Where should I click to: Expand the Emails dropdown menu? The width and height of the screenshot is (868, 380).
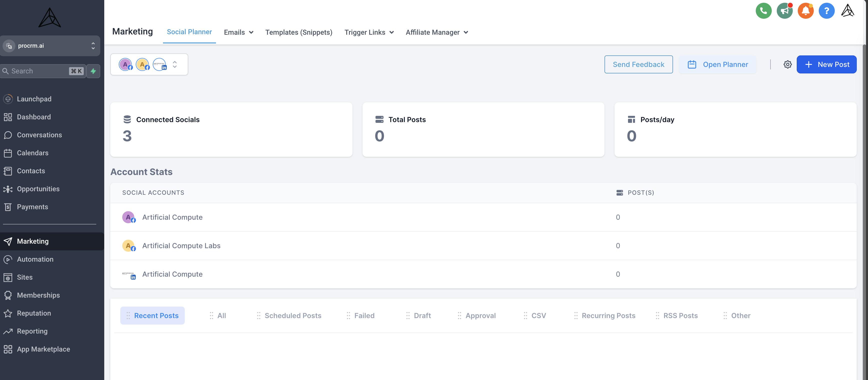238,32
